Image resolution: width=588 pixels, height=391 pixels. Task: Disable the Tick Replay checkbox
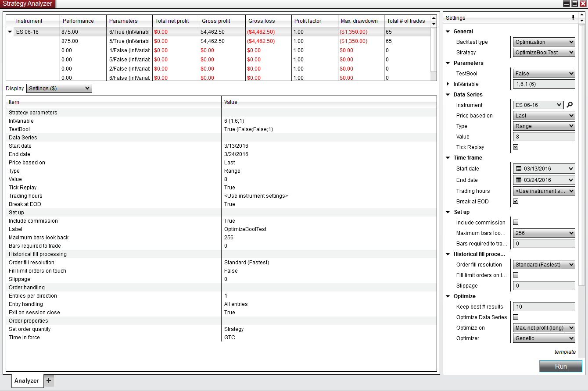point(516,147)
